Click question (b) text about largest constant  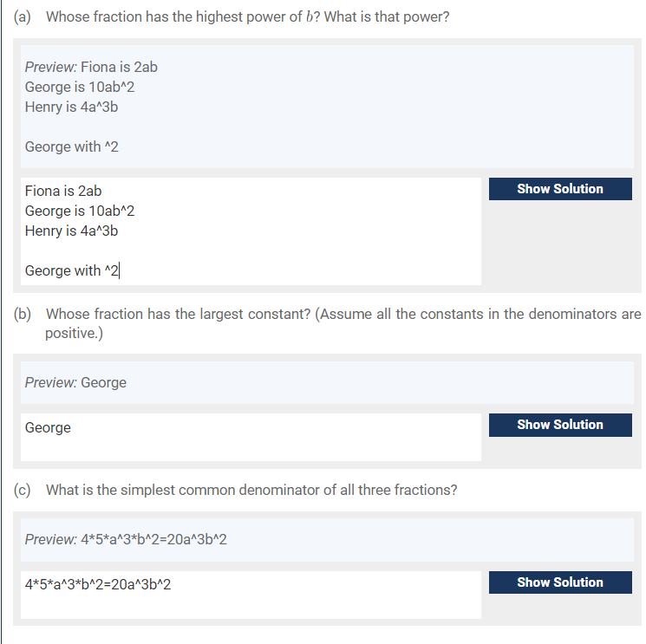tap(343, 323)
